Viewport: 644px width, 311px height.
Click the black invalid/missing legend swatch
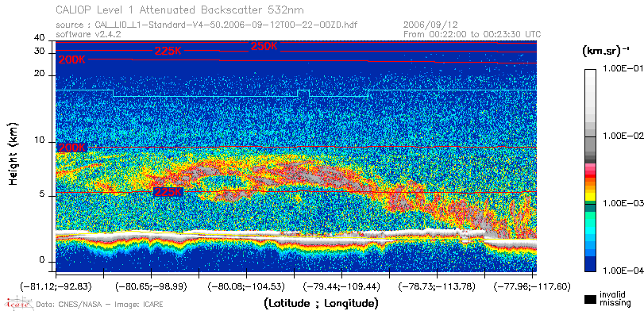coord(590,300)
